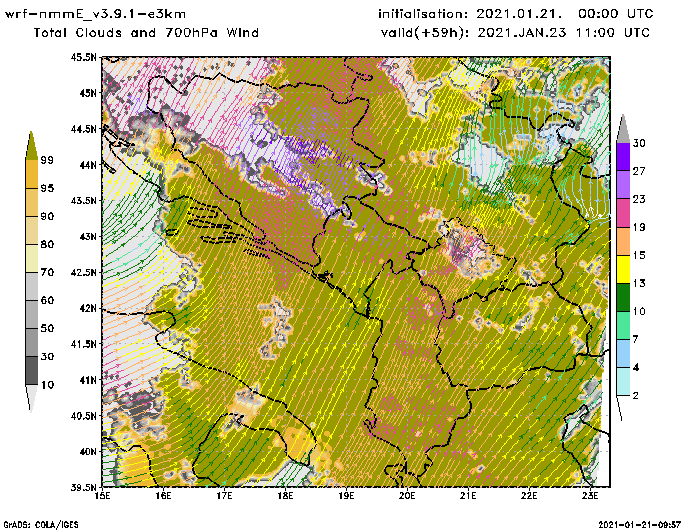Image resolution: width=700 pixels, height=530 pixels.
Task: Pick the violet 27–30 wind legend swatch
Action: pos(623,157)
